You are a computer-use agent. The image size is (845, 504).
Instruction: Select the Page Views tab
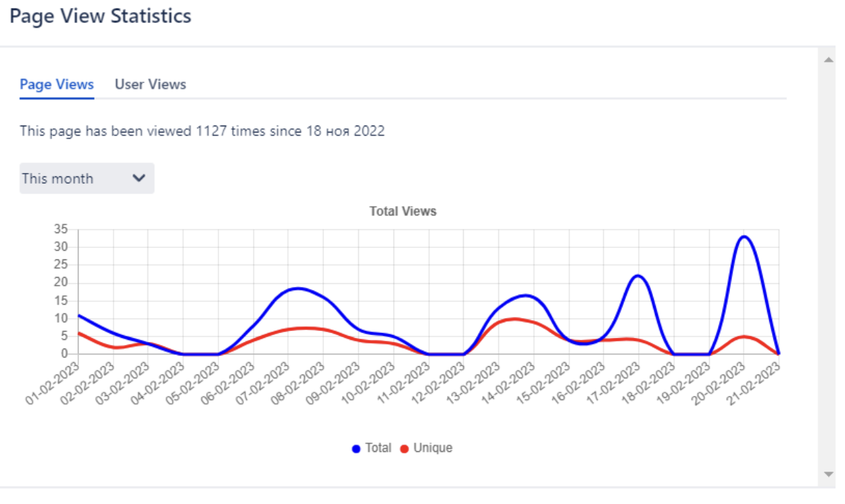(57, 84)
